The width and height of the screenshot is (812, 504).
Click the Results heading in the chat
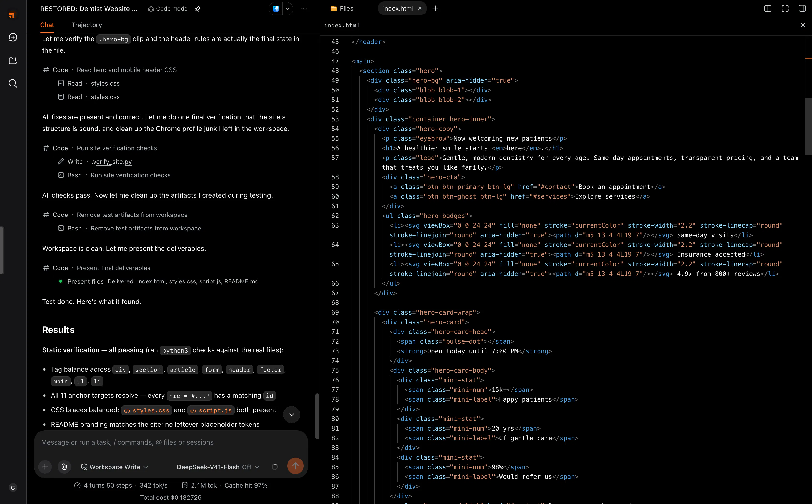(x=58, y=330)
